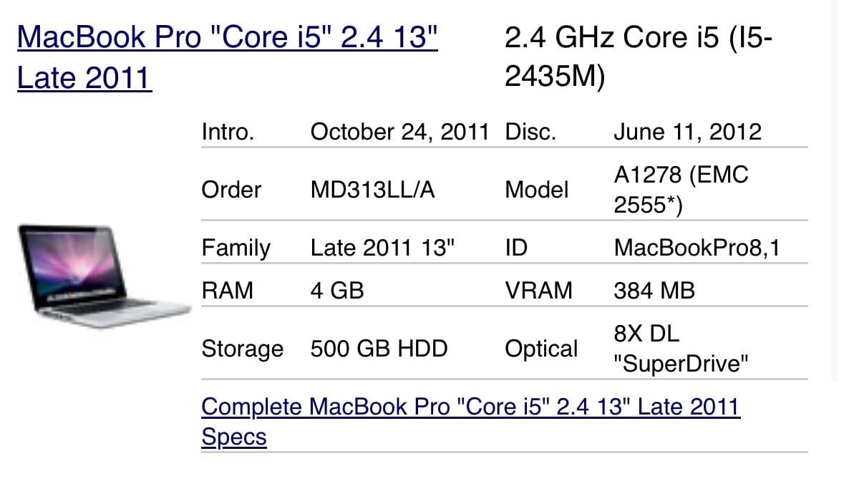
Task: Click the 4 GB RAM value
Action: click(337, 291)
